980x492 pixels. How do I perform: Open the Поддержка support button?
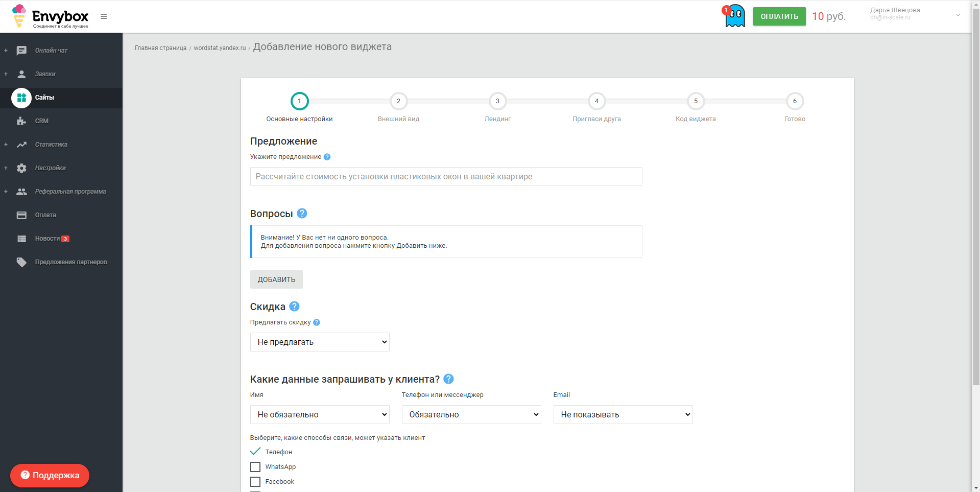(x=50, y=476)
